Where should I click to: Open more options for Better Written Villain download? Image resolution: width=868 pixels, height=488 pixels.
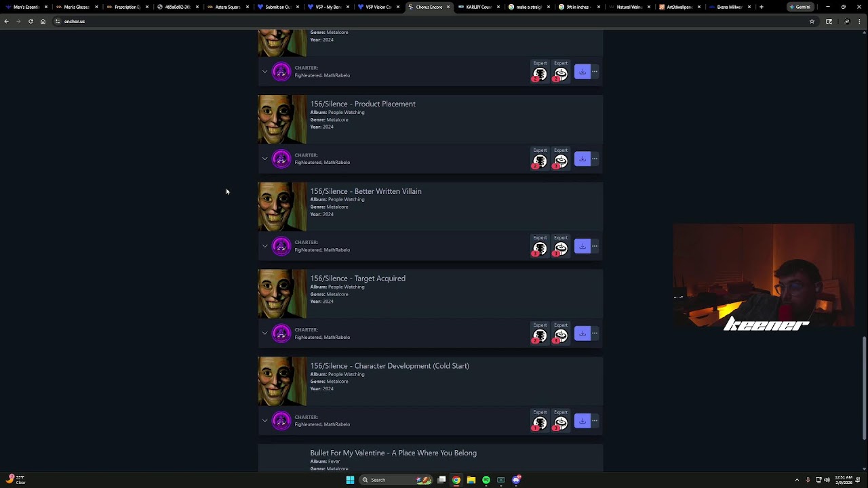(x=595, y=246)
